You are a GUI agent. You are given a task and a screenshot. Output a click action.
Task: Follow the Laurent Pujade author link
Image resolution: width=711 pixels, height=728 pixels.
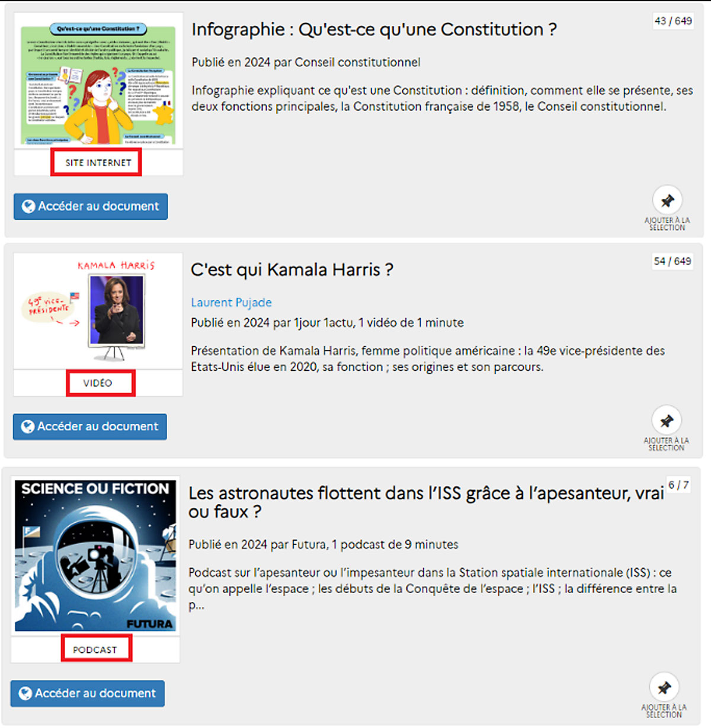tap(231, 303)
